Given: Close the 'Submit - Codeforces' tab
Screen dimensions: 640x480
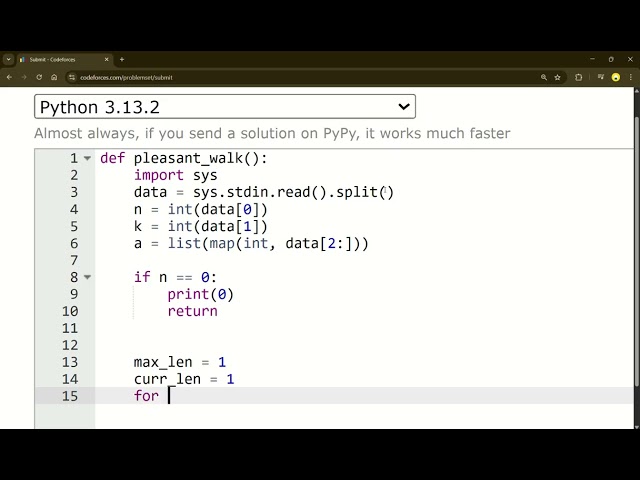Looking at the screenshot, I should (x=108, y=59).
